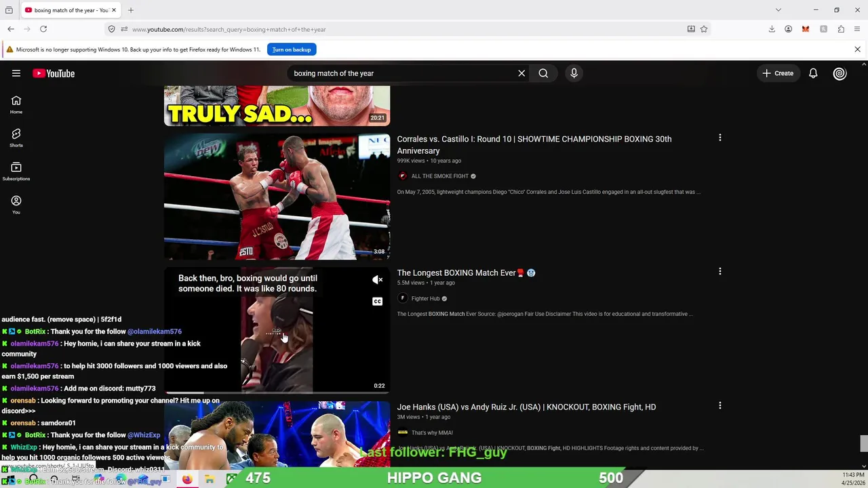868x488 pixels.
Task: Play the TRULY SAD thumbnail video
Action: (277, 106)
